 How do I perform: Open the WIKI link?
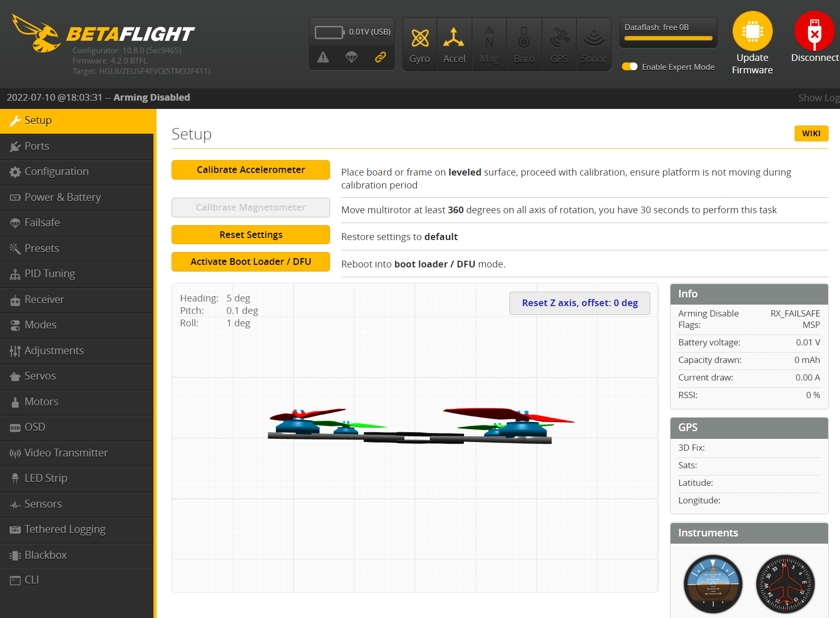(x=811, y=133)
